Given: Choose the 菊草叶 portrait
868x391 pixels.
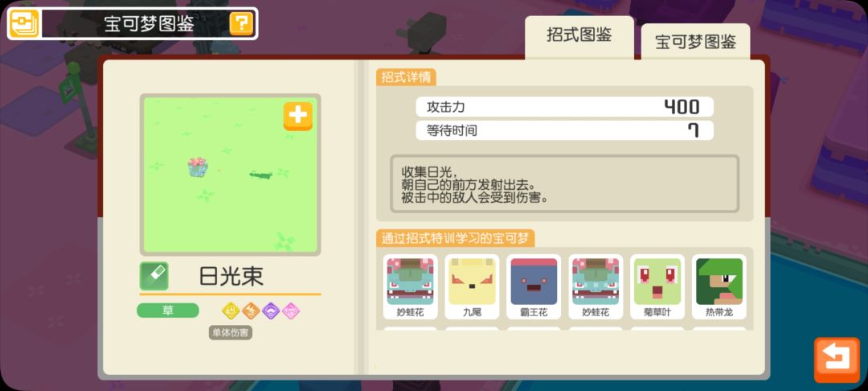Looking at the screenshot, I should click(x=657, y=286).
